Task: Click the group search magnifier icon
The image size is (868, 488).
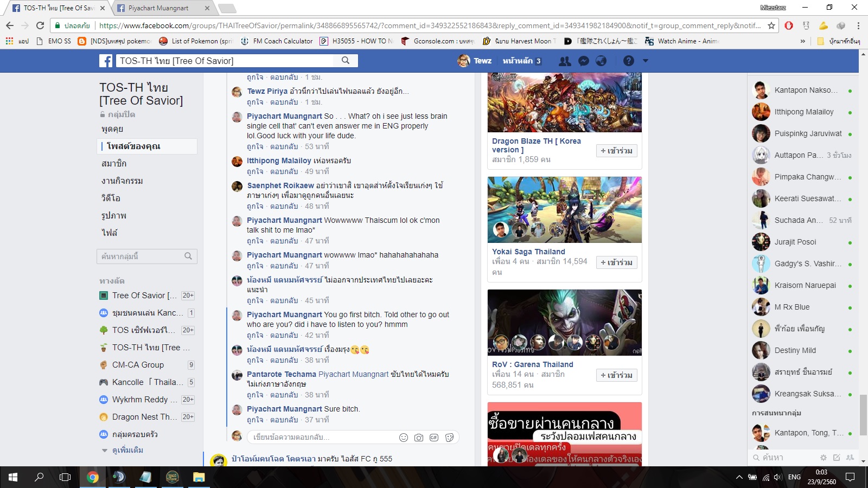Action: click(188, 256)
